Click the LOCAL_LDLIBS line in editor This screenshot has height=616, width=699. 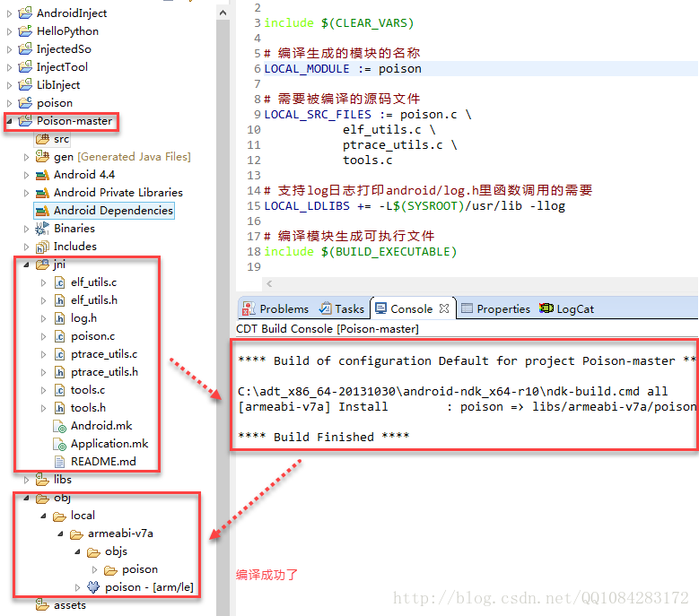pos(415,205)
